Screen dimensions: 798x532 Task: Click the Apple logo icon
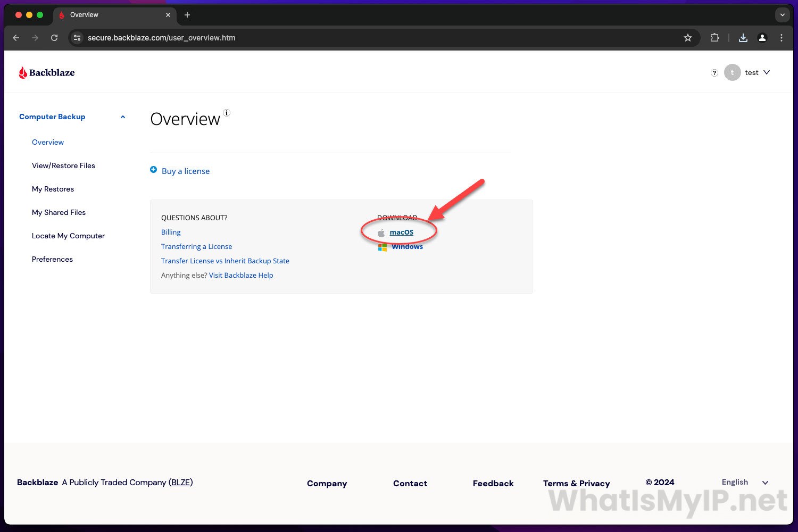[381, 233]
